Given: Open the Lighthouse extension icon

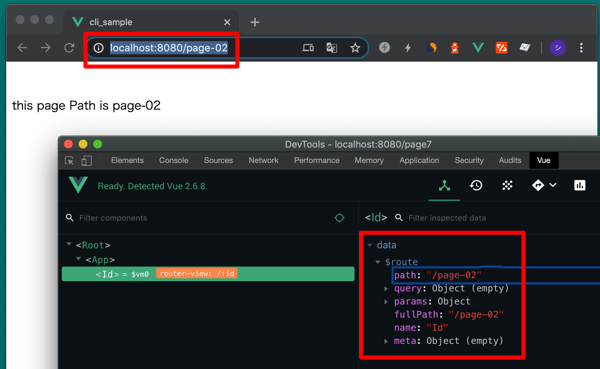Looking at the screenshot, I should click(x=455, y=48).
